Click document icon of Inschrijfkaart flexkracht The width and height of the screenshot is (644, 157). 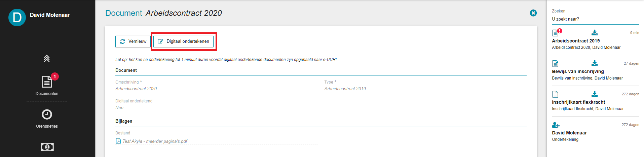(555, 94)
